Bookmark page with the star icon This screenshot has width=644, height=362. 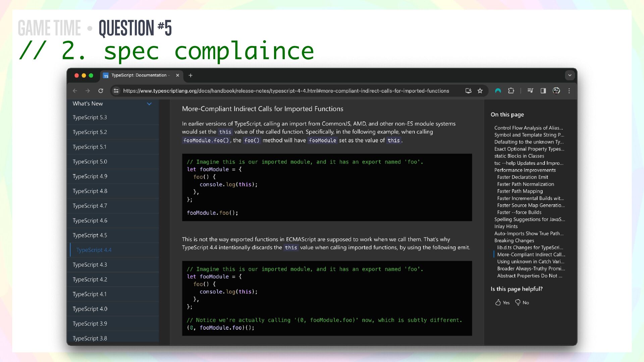click(480, 91)
